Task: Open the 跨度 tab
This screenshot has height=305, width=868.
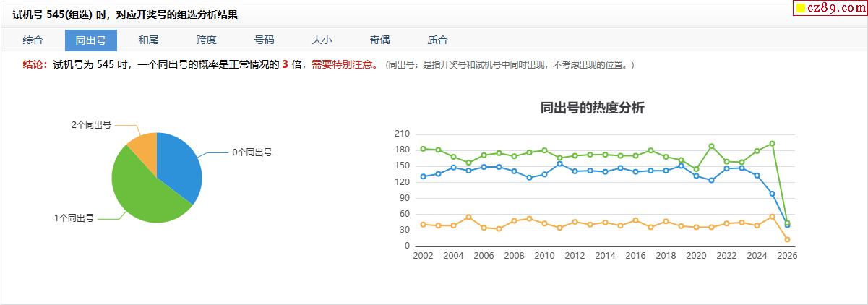Action: click(x=206, y=40)
